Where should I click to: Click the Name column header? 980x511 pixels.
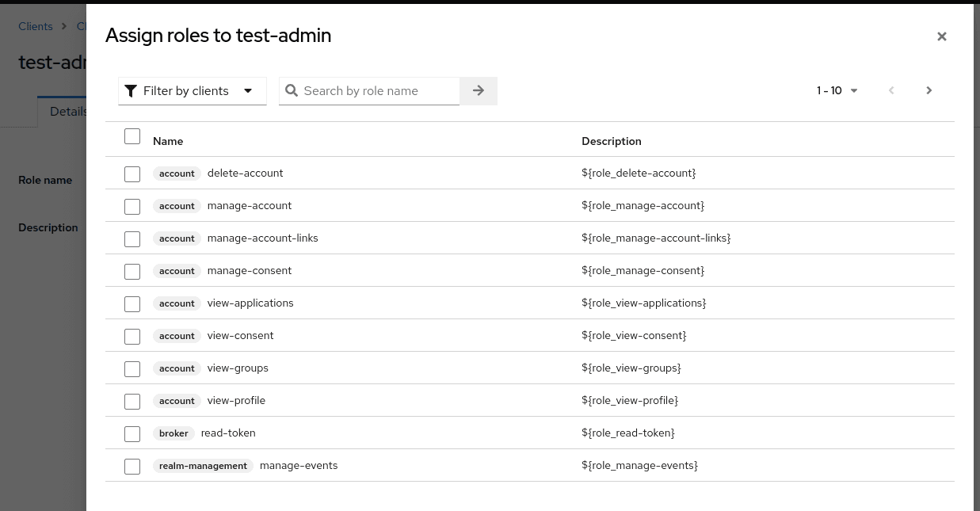click(x=168, y=141)
